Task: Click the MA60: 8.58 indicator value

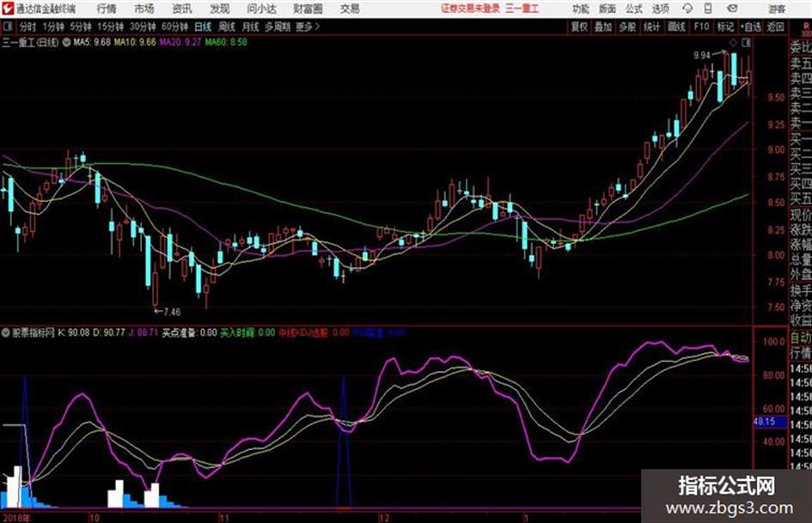Action: pyautogui.click(x=226, y=42)
